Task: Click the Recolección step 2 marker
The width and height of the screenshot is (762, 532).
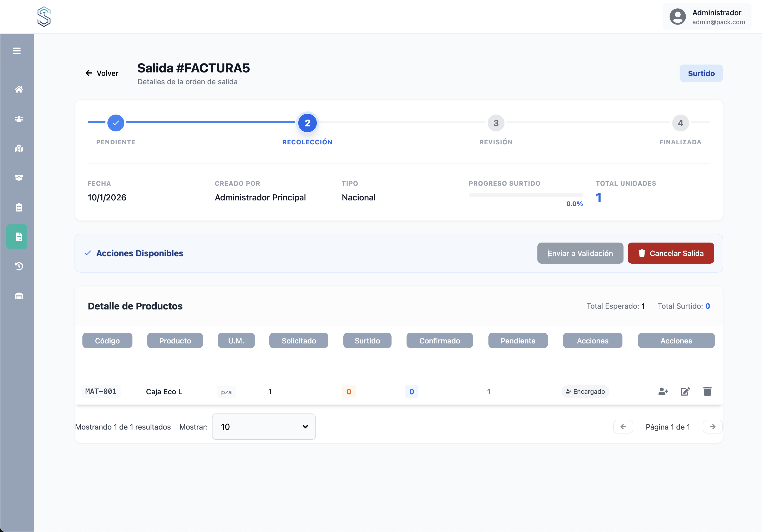Action: tap(307, 123)
